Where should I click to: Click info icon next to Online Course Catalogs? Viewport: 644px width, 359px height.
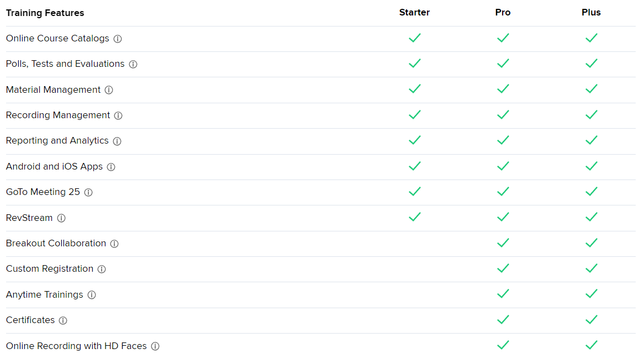[x=118, y=39]
